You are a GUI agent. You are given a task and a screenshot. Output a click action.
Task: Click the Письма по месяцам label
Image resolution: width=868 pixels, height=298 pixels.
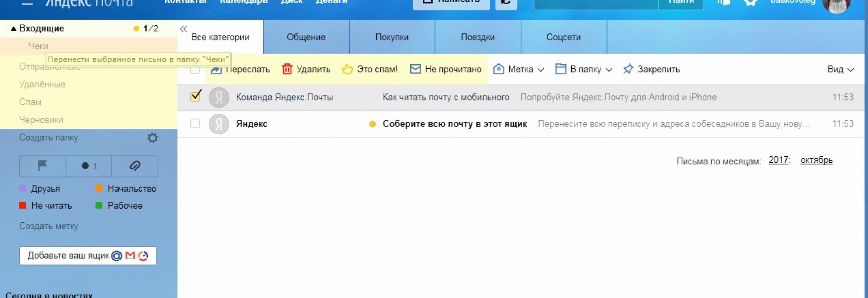click(x=718, y=161)
